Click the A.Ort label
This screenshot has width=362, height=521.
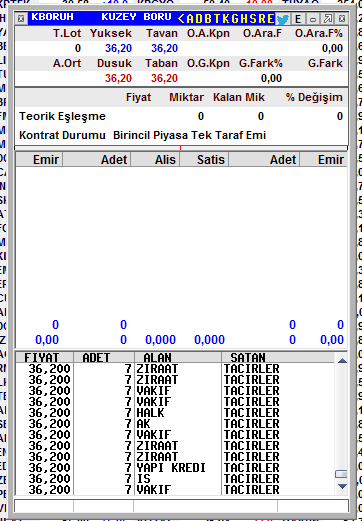point(67,63)
